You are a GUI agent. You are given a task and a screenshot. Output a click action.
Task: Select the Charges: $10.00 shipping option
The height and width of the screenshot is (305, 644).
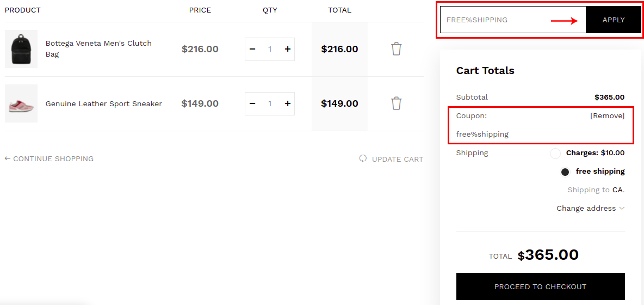[555, 154]
